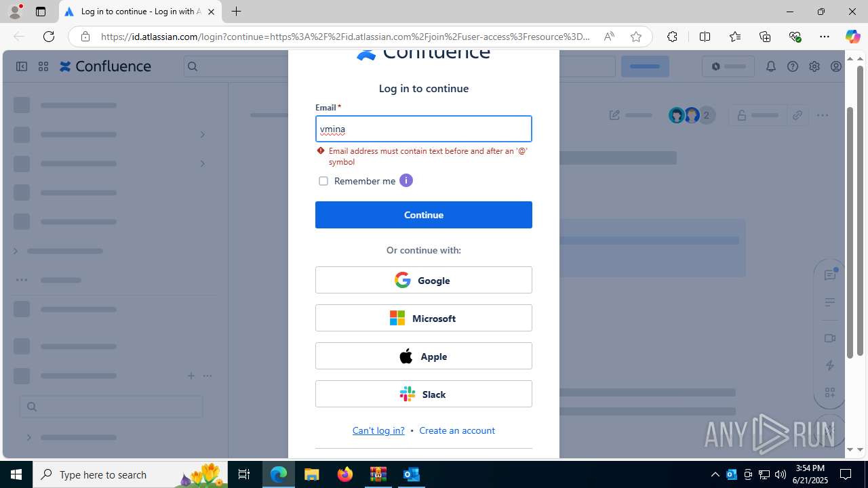The image size is (868, 488).
Task: Open the help question mark icon
Action: 793,66
